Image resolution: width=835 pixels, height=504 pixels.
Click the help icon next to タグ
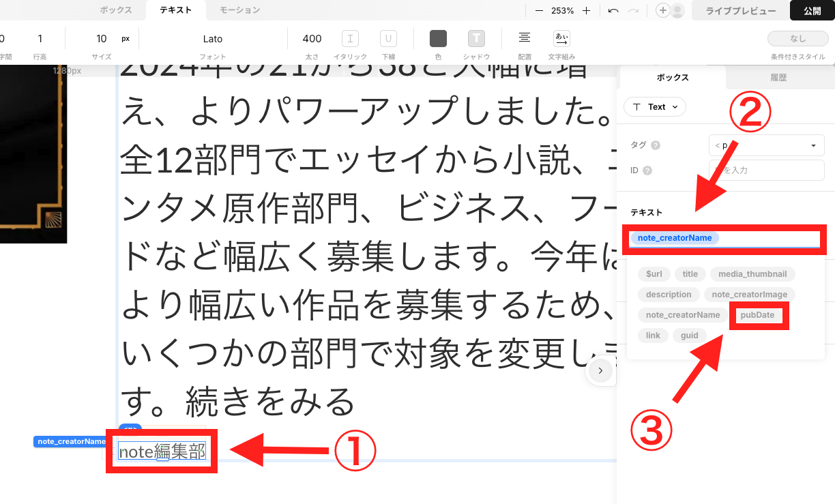(654, 145)
